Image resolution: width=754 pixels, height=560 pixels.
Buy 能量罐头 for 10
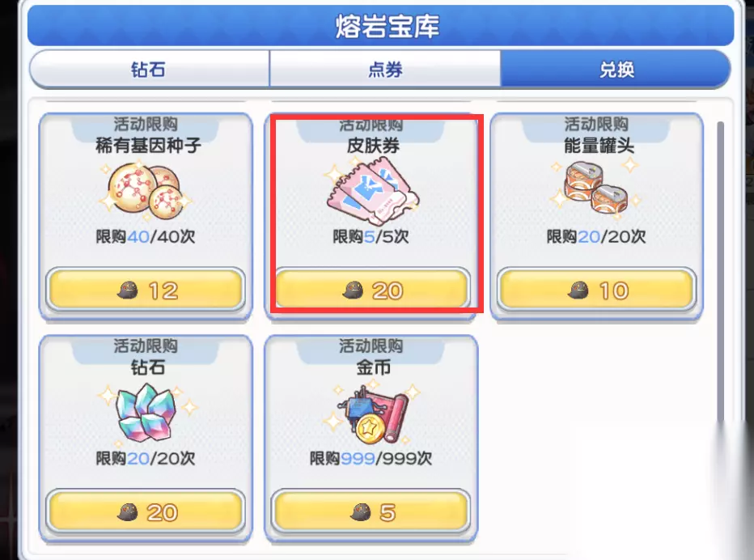click(x=596, y=290)
